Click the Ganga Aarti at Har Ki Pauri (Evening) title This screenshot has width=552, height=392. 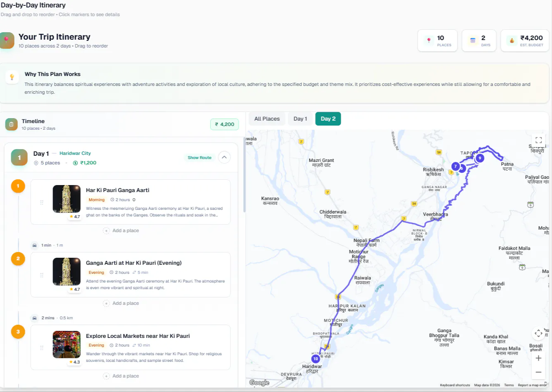(134, 263)
